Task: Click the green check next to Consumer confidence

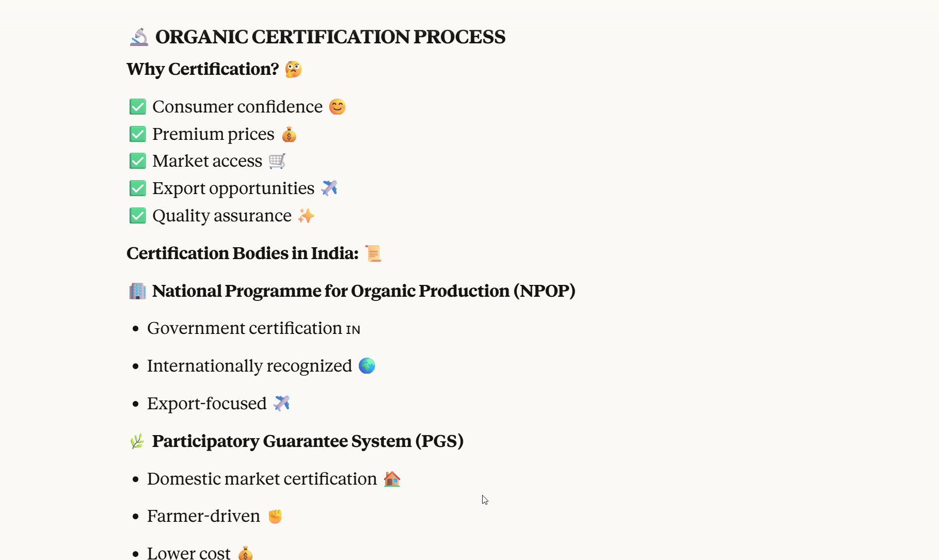Action: [138, 107]
